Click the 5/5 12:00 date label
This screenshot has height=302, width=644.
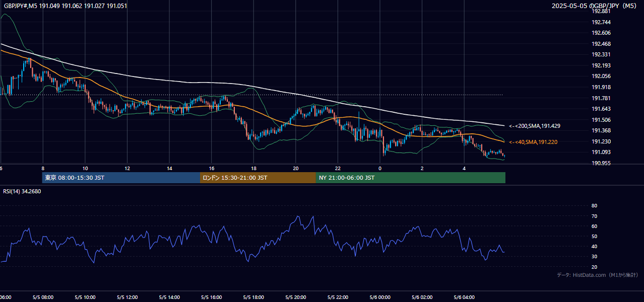coord(127,297)
